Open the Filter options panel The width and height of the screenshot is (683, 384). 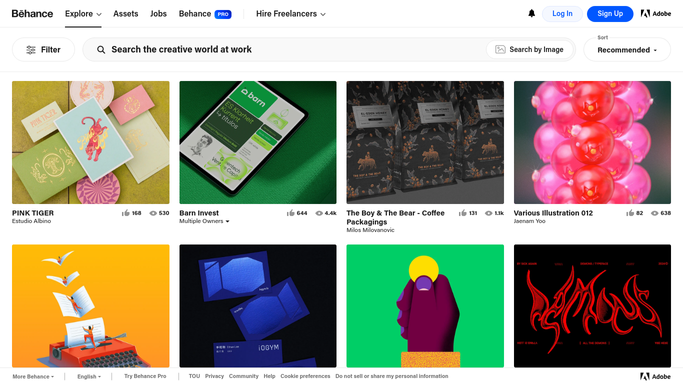(44, 50)
